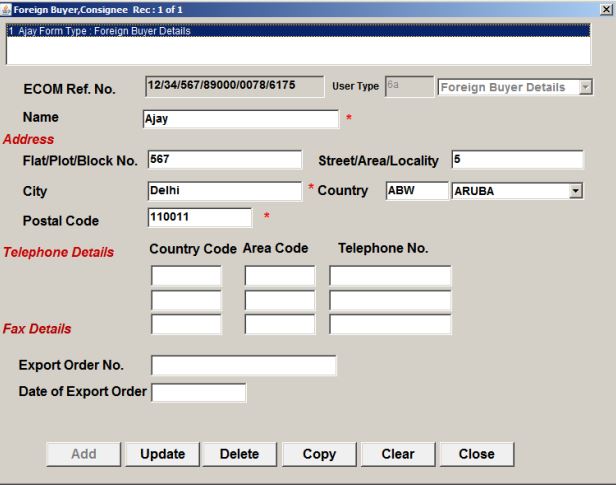Click the Close button at bottom

(477, 454)
